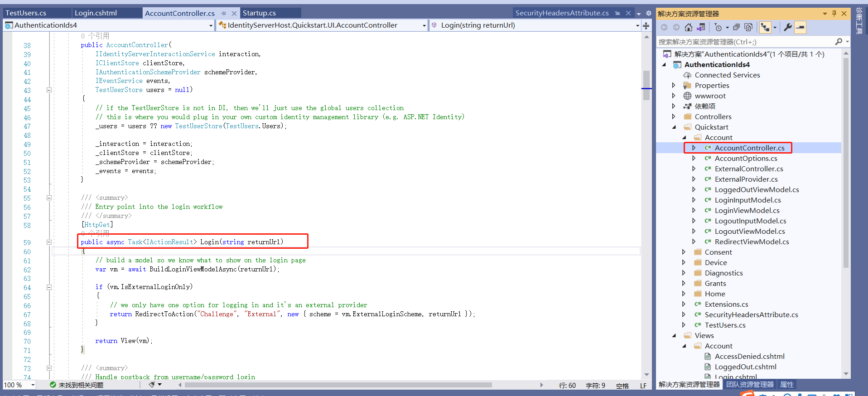Screen dimensions: 868x396
Task: Select AccountController.cs in Solution Explorer
Action: click(x=749, y=148)
